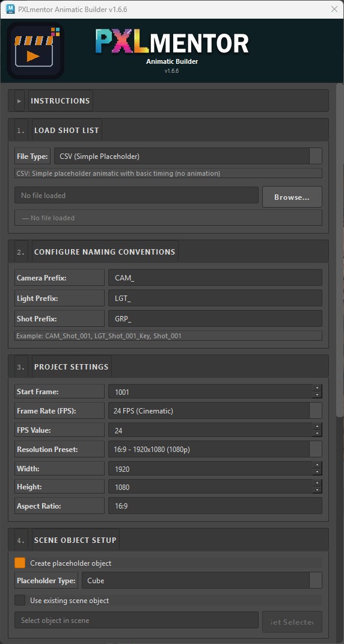Expand the Instructions section arrow
344x644 pixels.
(x=19, y=101)
